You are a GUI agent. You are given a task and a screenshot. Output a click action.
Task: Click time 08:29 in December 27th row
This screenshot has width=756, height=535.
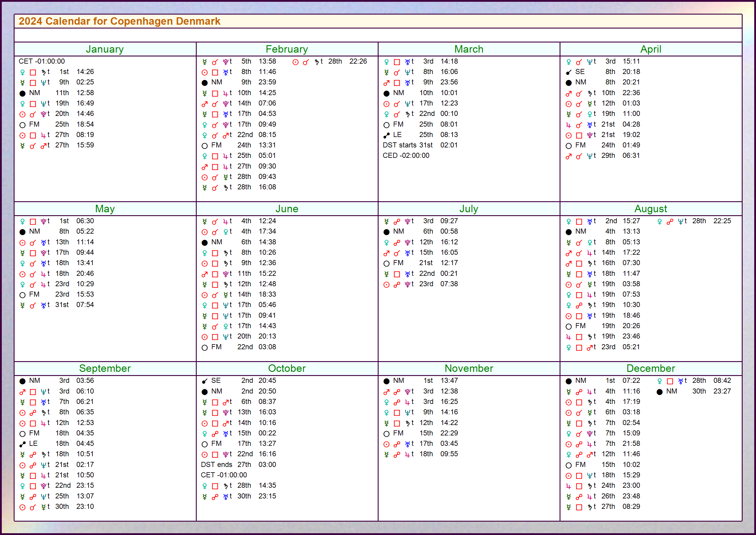631,507
